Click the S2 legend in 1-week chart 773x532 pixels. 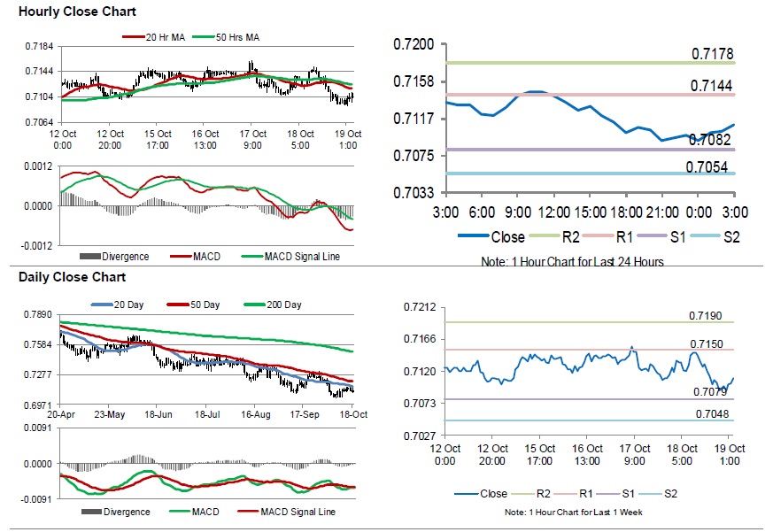click(658, 494)
